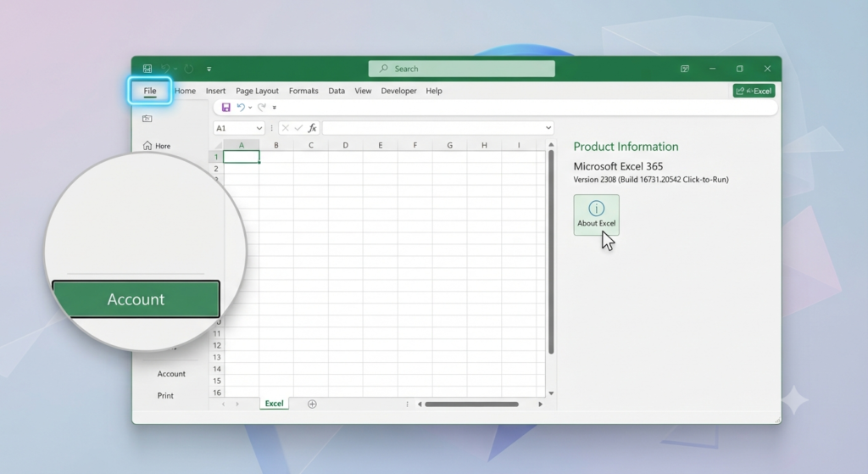Open Account entry directly above Print
The height and width of the screenshot is (474, 868).
coord(171,374)
